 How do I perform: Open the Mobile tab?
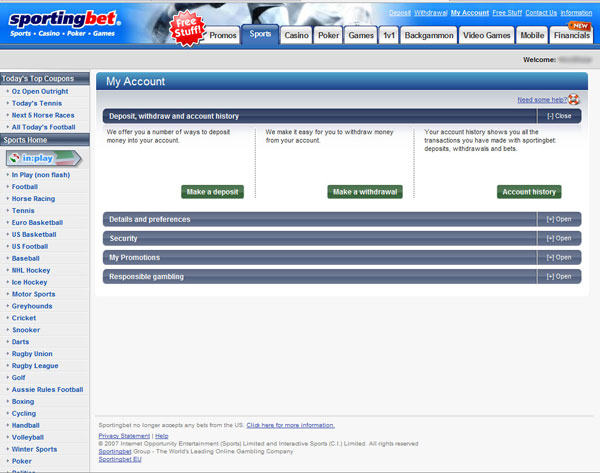(532, 35)
